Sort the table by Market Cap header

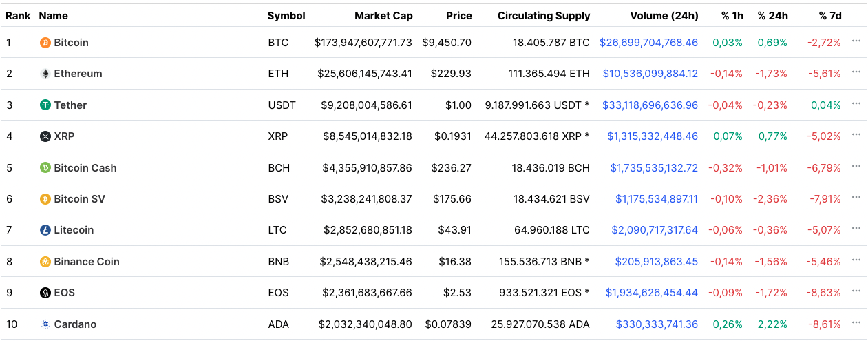(383, 16)
